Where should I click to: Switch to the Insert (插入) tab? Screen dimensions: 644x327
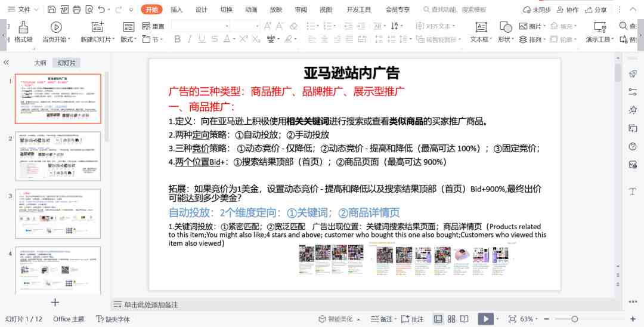pos(177,10)
